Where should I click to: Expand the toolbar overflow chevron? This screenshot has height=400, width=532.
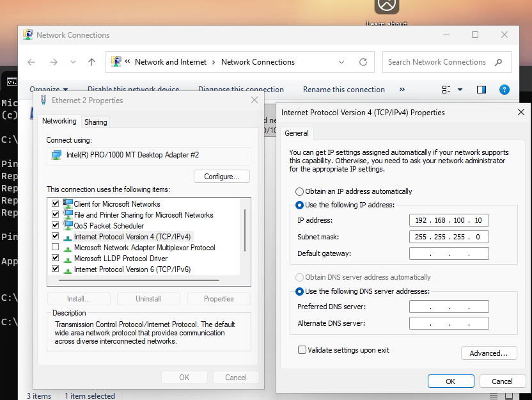[402, 90]
